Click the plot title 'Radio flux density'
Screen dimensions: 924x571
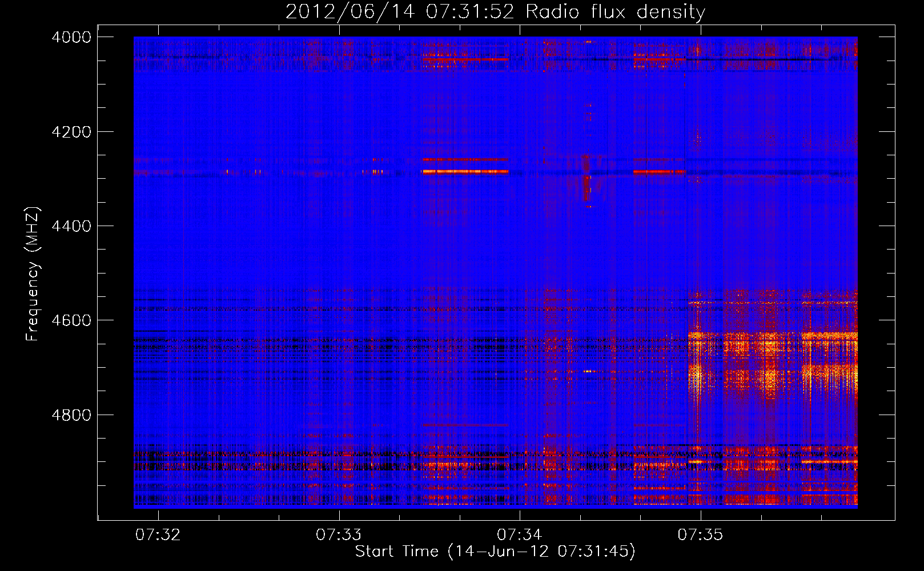615,11
